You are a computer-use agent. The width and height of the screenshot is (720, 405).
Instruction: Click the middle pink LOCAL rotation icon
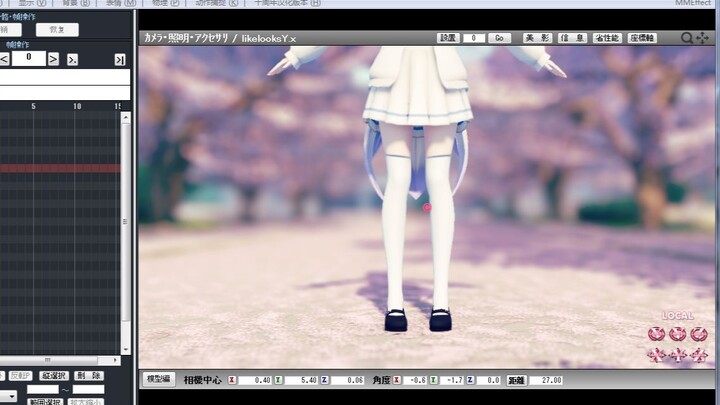tap(678, 334)
